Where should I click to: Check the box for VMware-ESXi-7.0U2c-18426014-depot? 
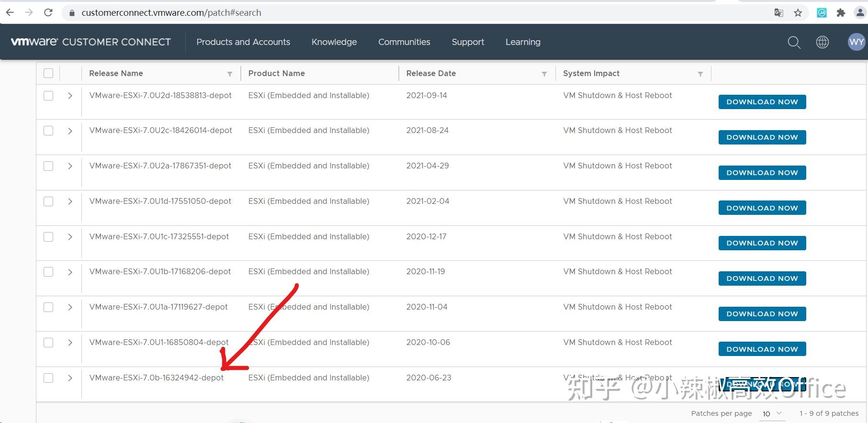[x=48, y=131]
